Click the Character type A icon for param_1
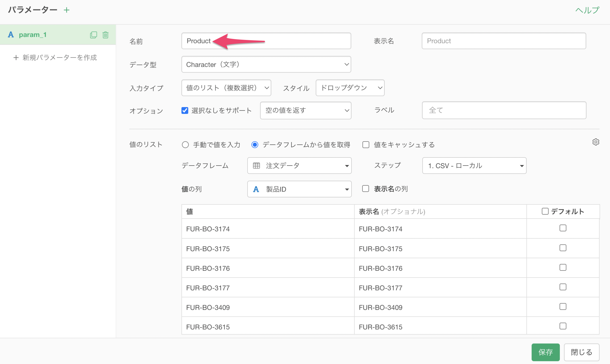610x364 pixels. pos(11,34)
